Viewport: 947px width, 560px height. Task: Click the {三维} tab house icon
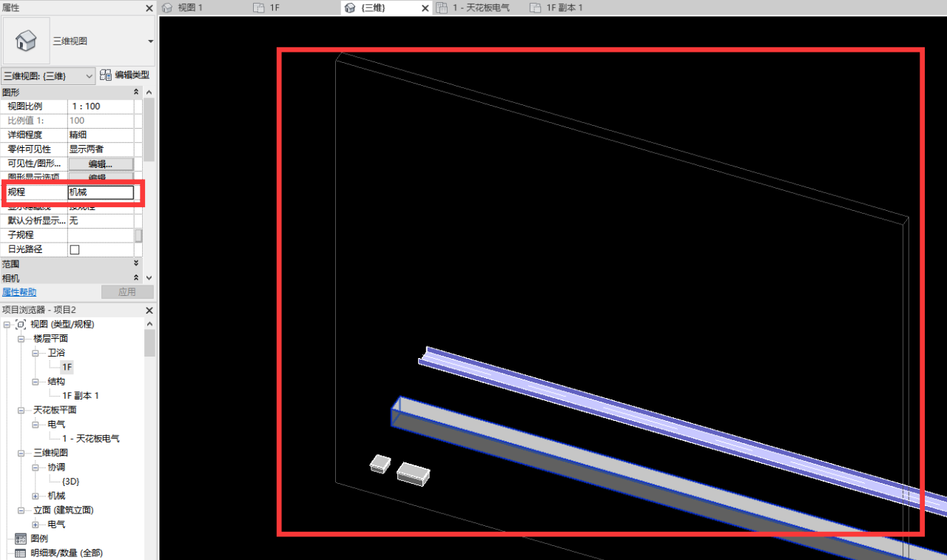point(350,7)
